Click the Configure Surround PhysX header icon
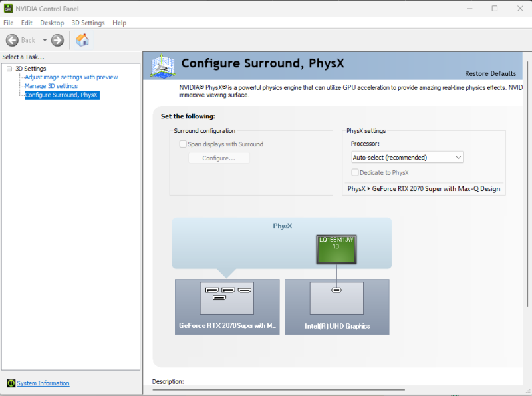The width and height of the screenshot is (532, 396). click(163, 66)
